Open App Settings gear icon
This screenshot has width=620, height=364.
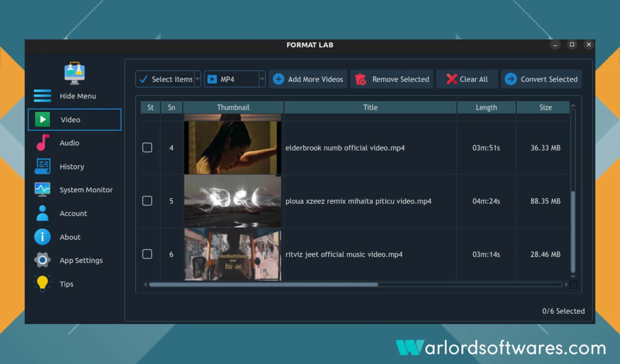tap(42, 260)
